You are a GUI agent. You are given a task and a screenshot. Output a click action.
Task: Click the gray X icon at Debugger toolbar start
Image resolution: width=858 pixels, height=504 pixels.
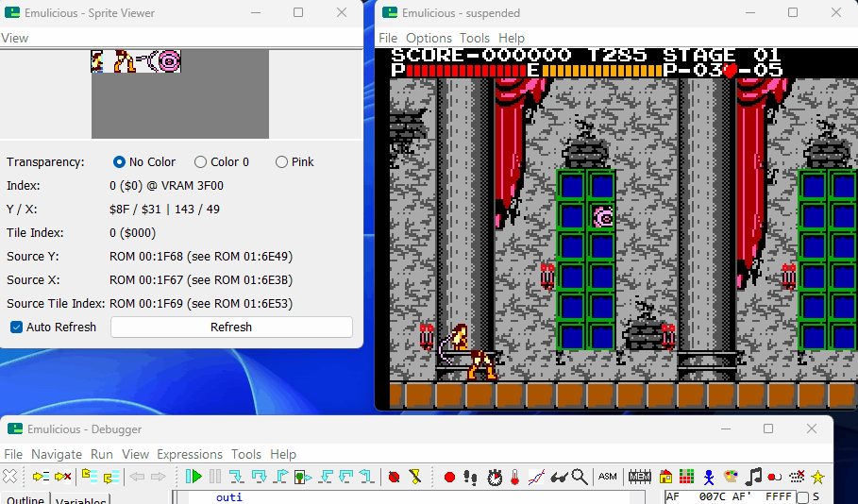pos(9,476)
